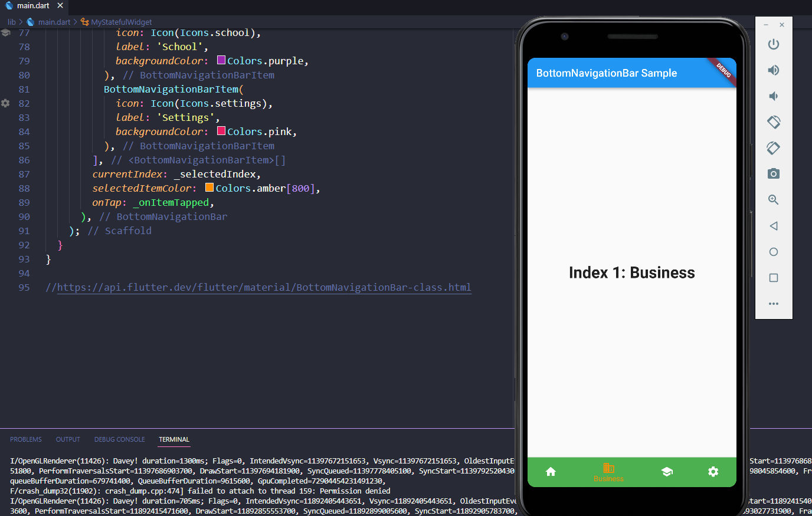
Task: Tap the Settings gear in bottom navigation
Action: (x=713, y=472)
